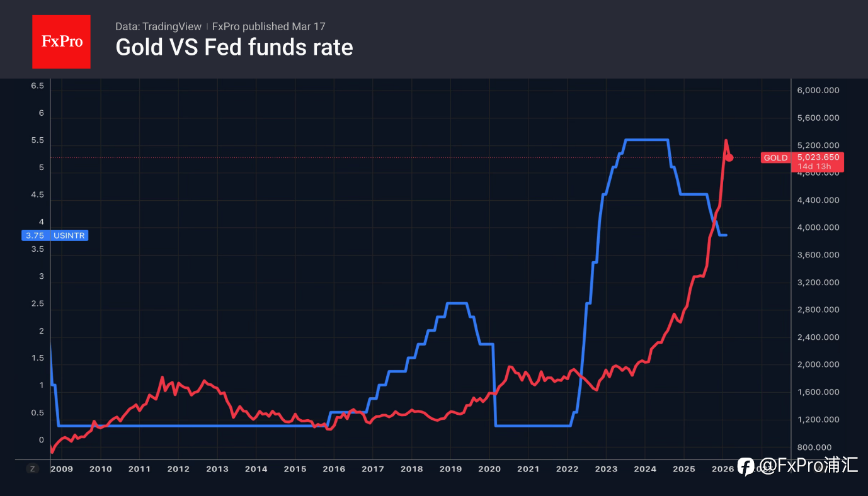Select the red GOLD series label
The width and height of the screenshot is (868, 496).
click(x=775, y=158)
